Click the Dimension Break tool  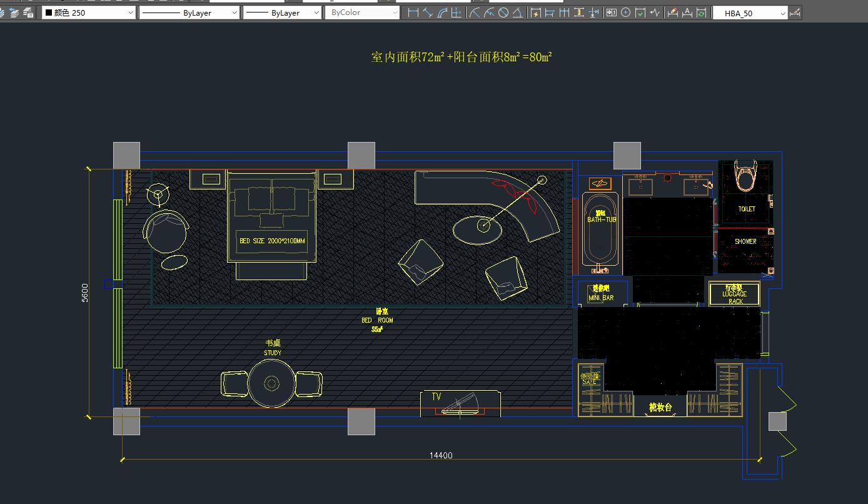pyautogui.click(x=592, y=13)
